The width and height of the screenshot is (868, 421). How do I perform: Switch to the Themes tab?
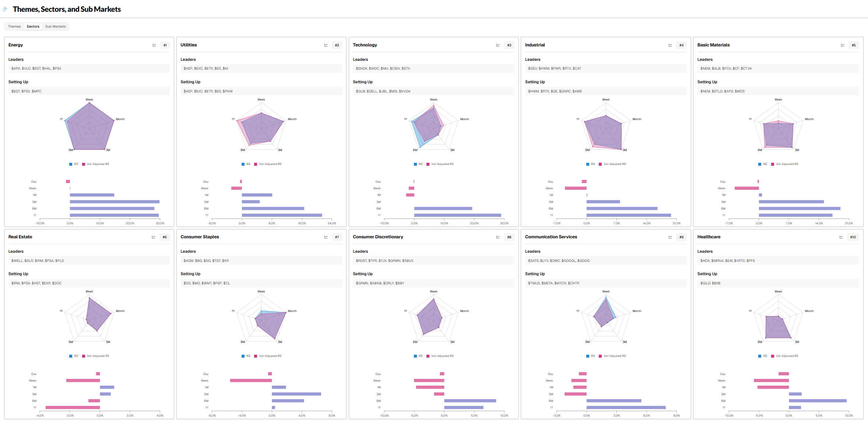click(x=14, y=27)
